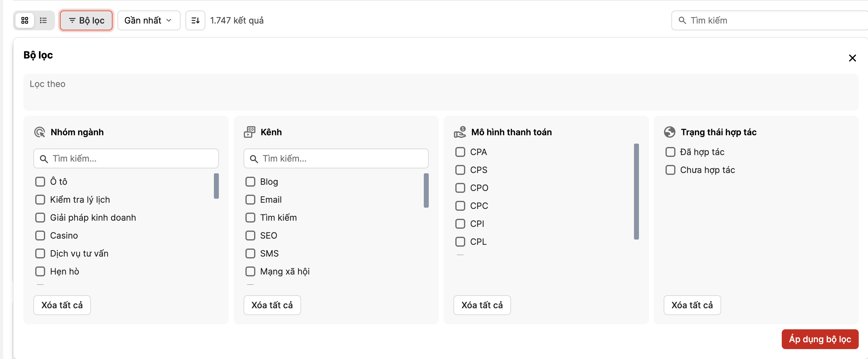The width and height of the screenshot is (868, 359).
Task: Enable the Email channel checkbox
Action: point(250,200)
